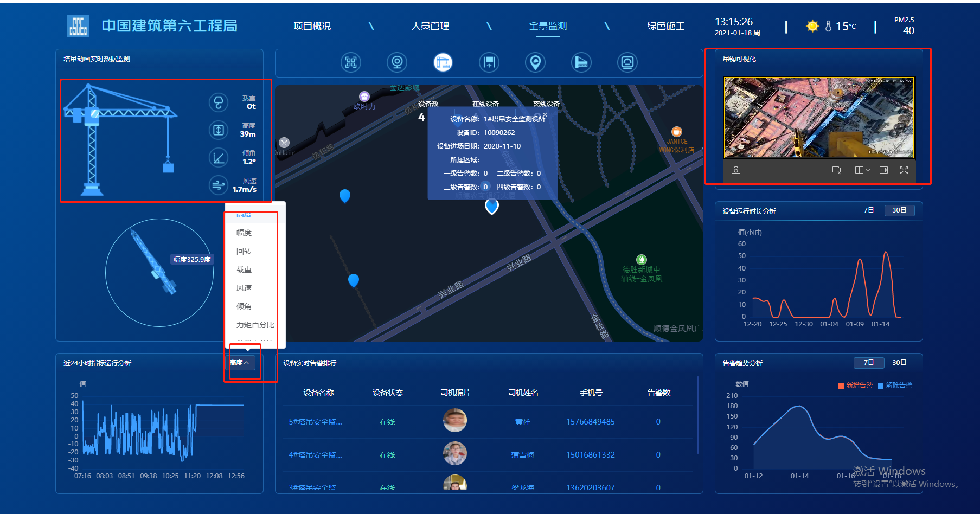The image size is (980, 514).
Task: Select 30日 in 告警趋势分析
Action: point(899,363)
